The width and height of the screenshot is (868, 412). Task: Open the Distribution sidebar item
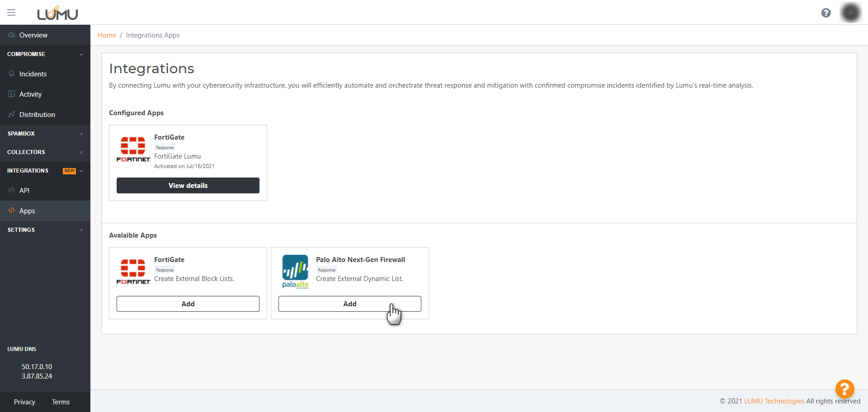(37, 115)
